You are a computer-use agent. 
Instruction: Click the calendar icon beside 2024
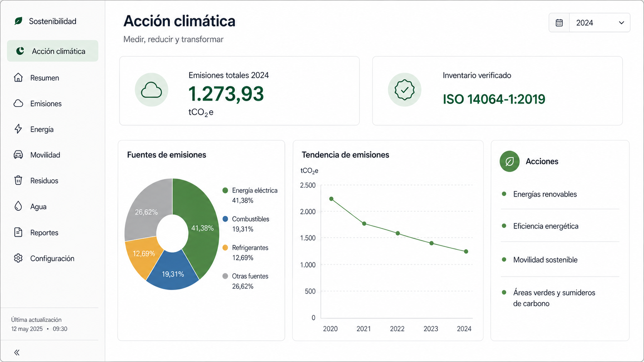point(559,23)
